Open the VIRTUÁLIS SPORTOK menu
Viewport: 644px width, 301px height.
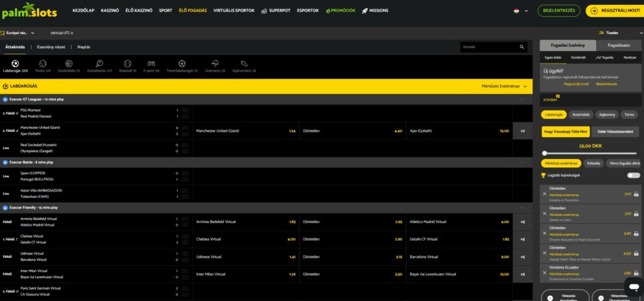point(234,11)
